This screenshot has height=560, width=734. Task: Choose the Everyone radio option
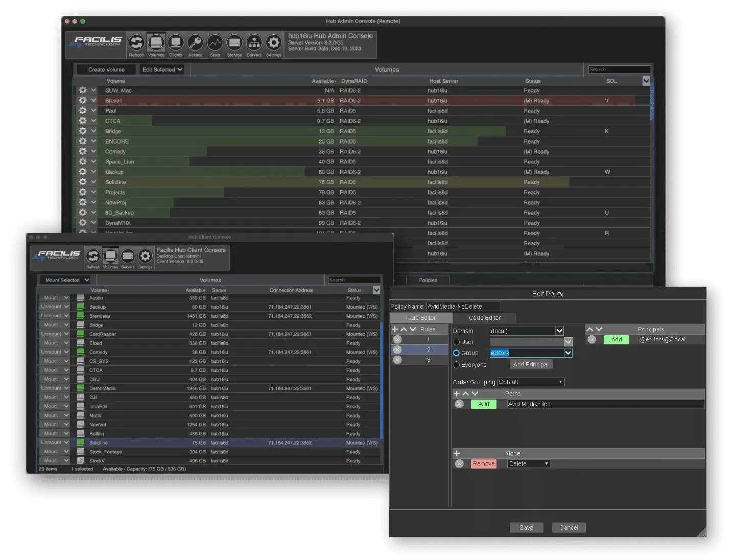point(457,365)
